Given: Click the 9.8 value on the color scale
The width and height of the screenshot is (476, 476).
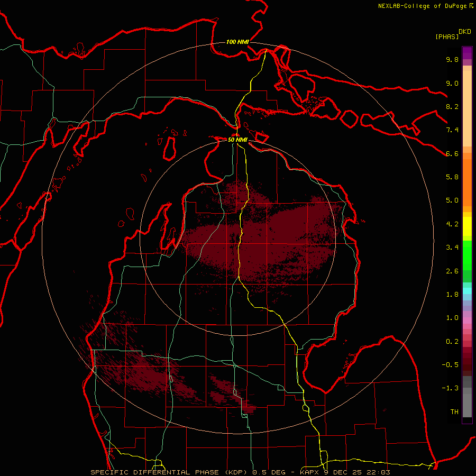Looking at the screenshot, I should pos(452,59).
